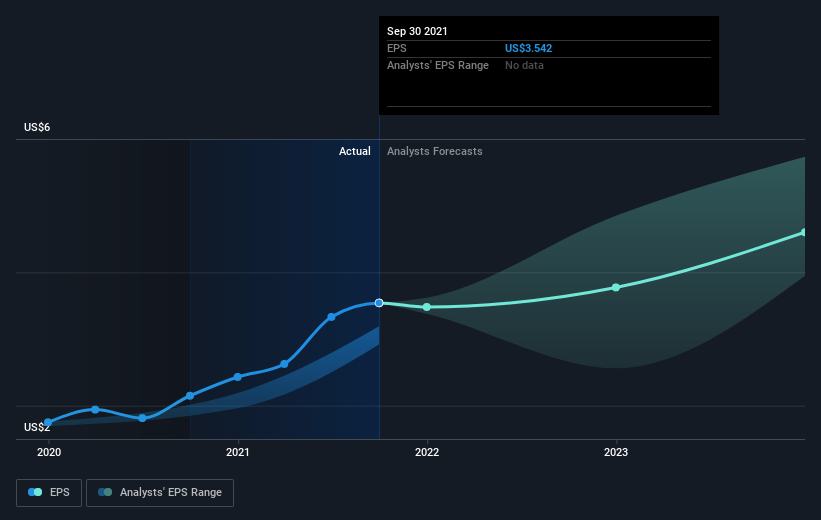Select the first EPS data point at 2020
The width and height of the screenshot is (821, 520).
pyautogui.click(x=48, y=422)
